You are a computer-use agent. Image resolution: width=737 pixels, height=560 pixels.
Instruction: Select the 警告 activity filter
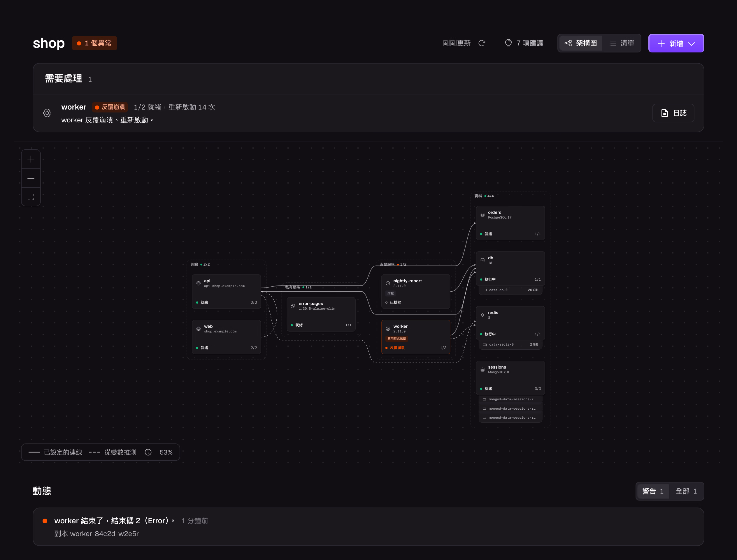click(x=653, y=491)
